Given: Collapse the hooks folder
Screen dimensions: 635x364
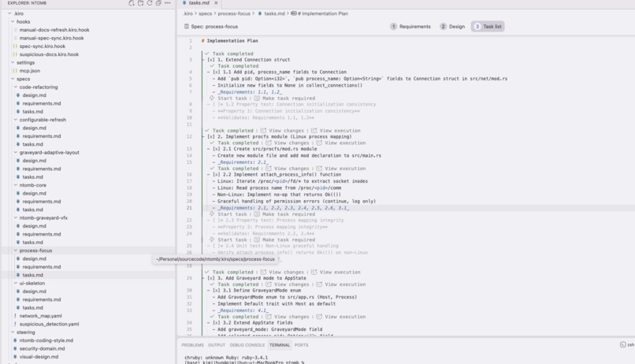Looking at the screenshot, I should click(x=13, y=21).
